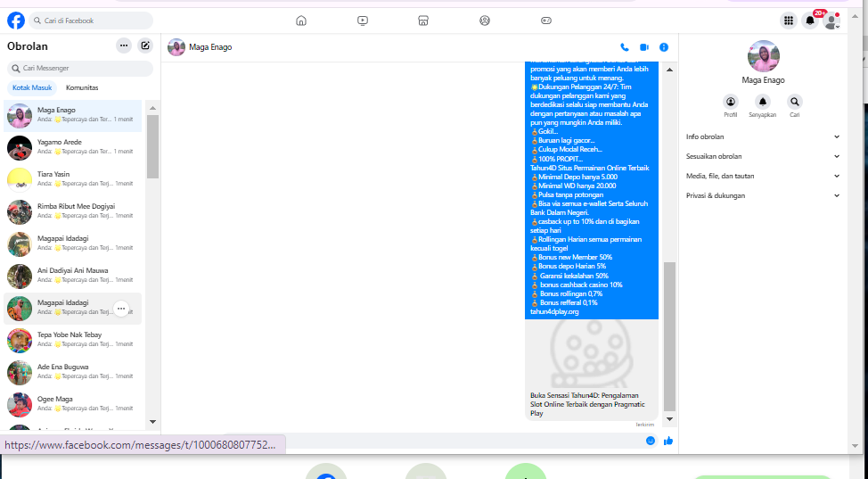This screenshot has width=868, height=479.
Task: Open the Ogee Maga conversation
Action: 72,405
